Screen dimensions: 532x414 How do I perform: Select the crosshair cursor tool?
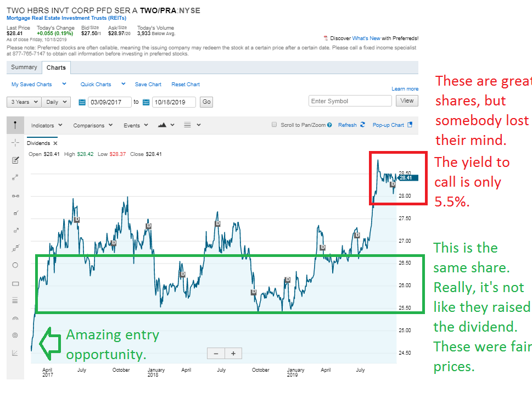15,142
